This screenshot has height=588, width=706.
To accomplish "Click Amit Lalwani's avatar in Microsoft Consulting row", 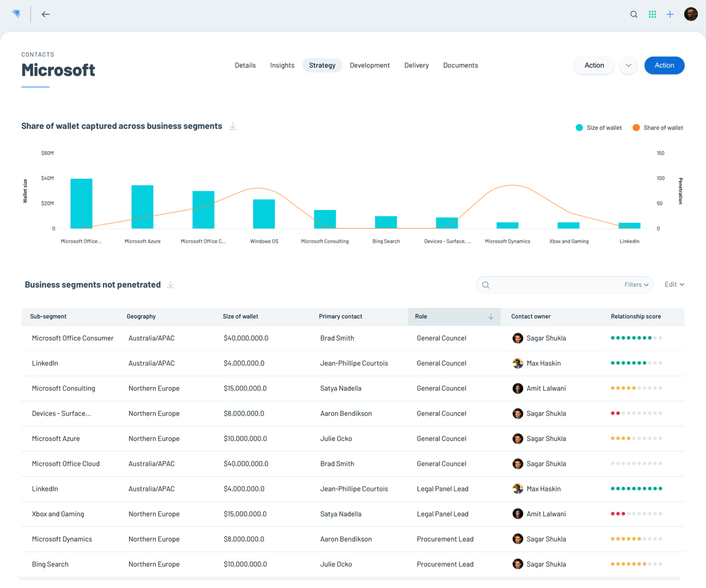I will tap(518, 389).
